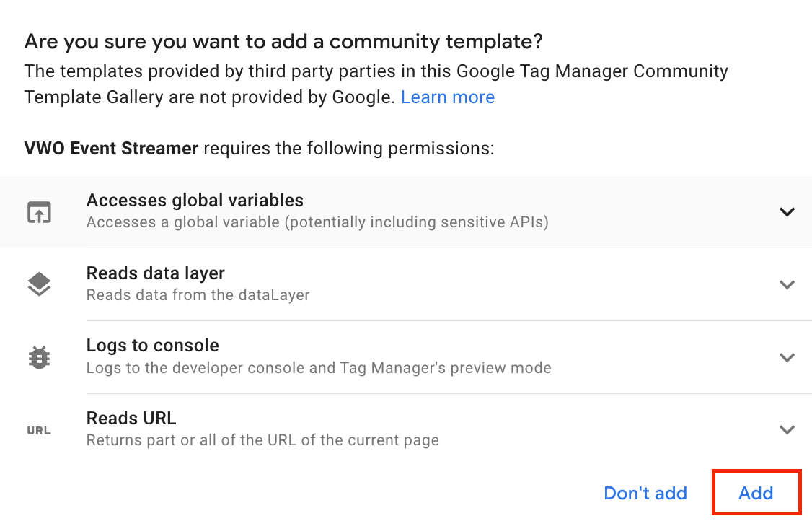Screen dimensions: 812x521
Task: Select the Logs to console title
Action: pyautogui.click(x=152, y=345)
